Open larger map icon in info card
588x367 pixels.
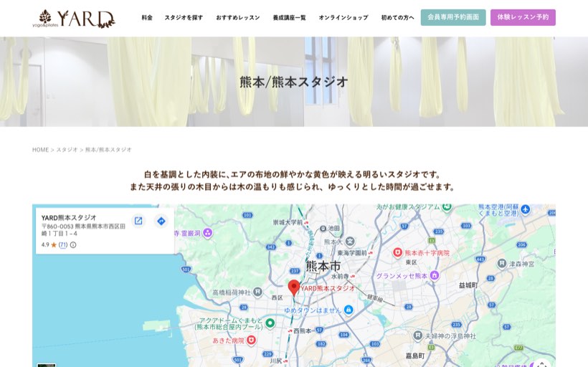coord(138,221)
